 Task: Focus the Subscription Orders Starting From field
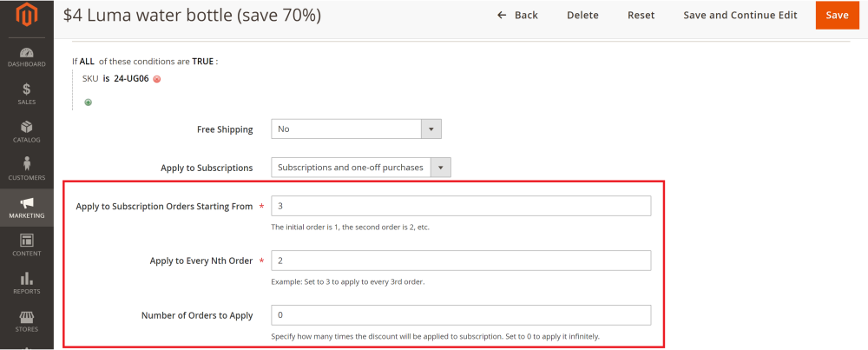coord(461,206)
